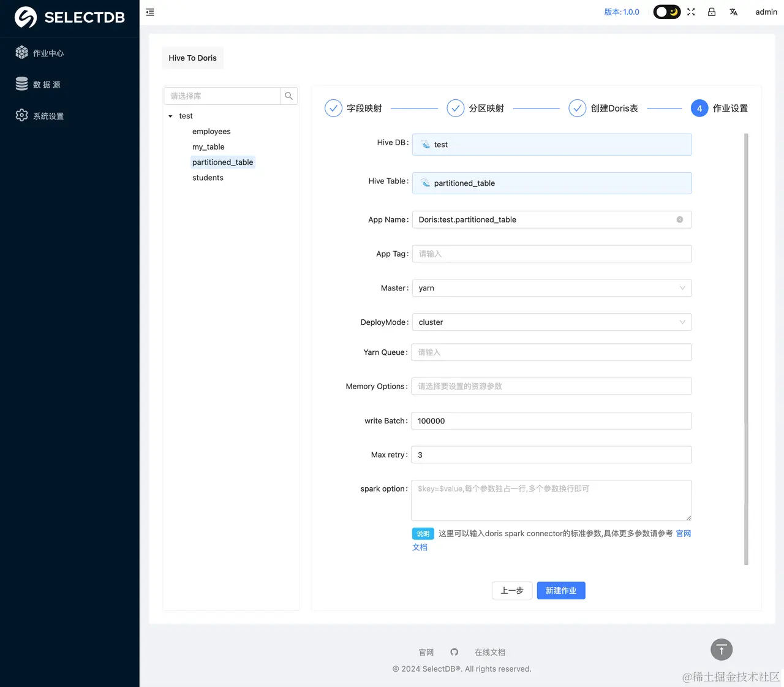
Task: Open the footer GitHub icon
Action: pyautogui.click(x=454, y=652)
